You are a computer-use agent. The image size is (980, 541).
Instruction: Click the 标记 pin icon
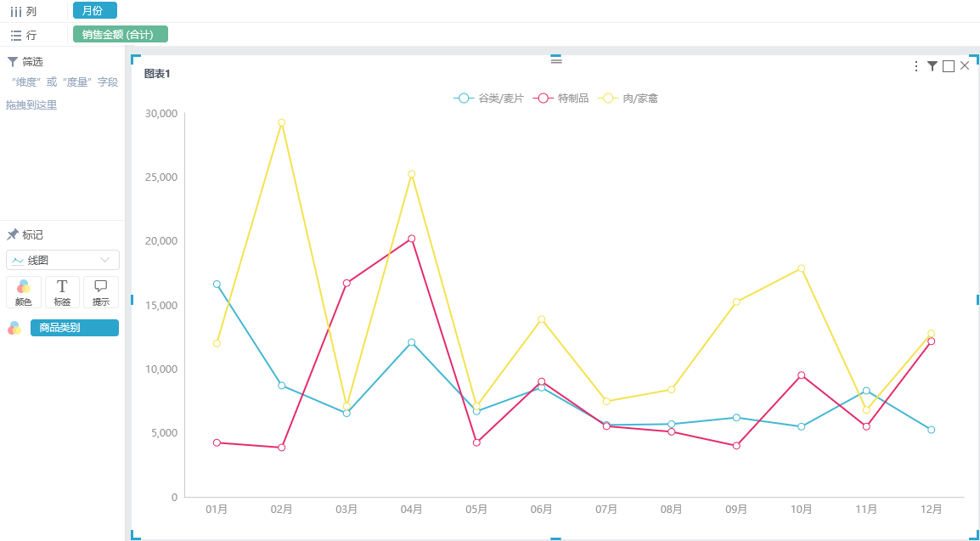(12, 235)
